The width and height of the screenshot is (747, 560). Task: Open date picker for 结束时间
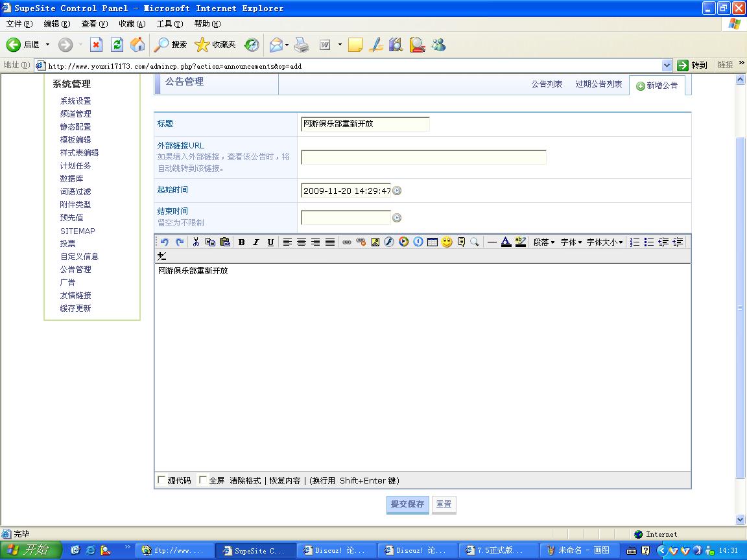point(397,218)
